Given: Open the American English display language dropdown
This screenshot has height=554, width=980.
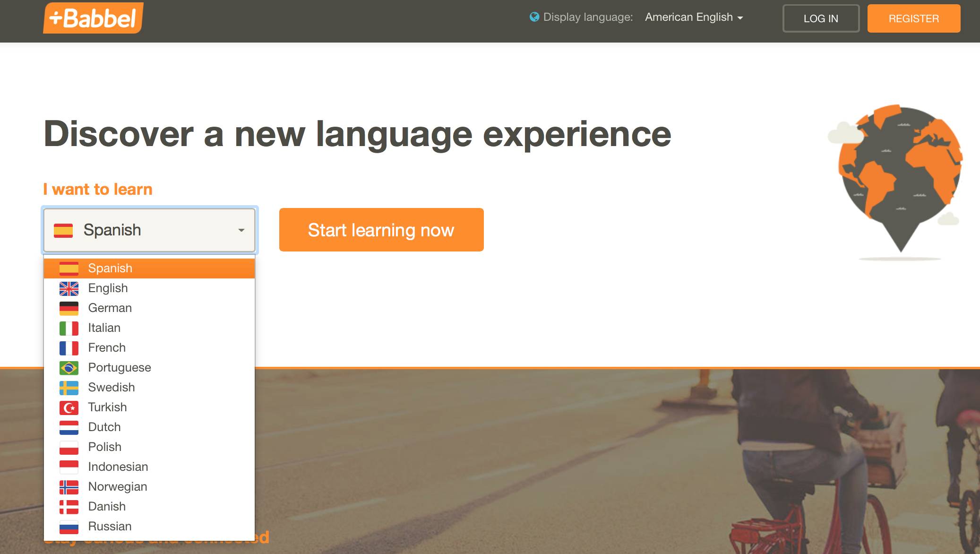Looking at the screenshot, I should (694, 17).
